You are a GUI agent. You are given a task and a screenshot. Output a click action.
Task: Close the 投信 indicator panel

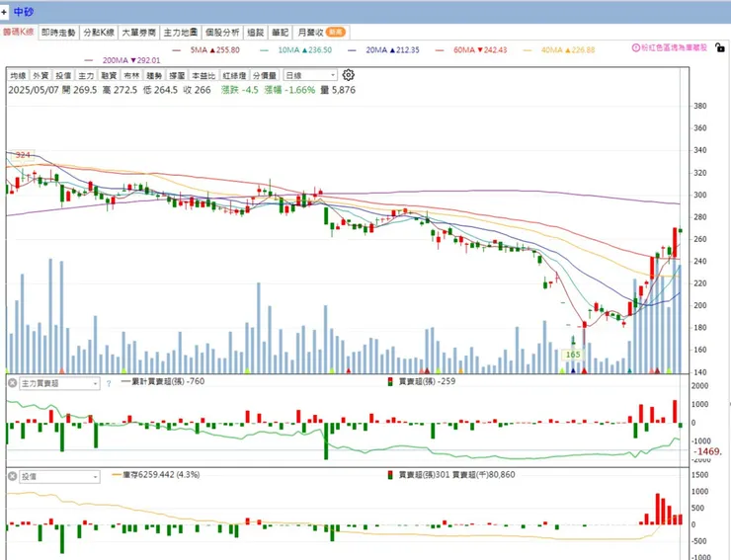click(x=12, y=475)
